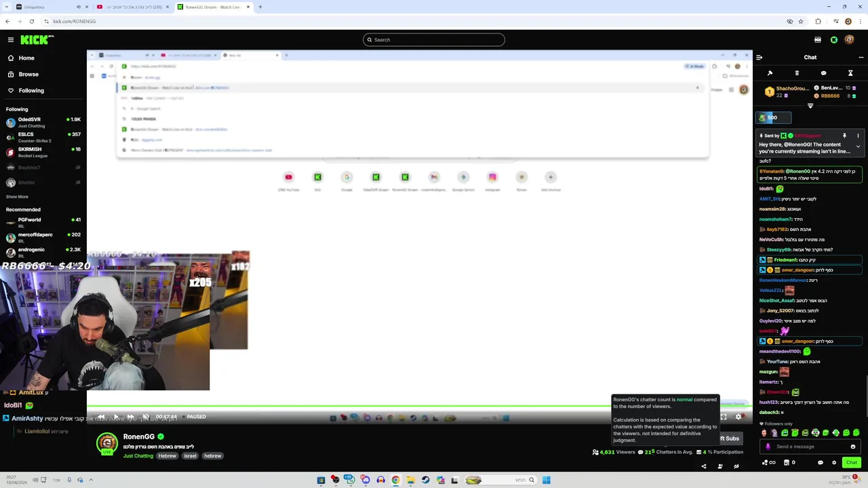
Task: Expand Show More under Following
Action: pos(17,197)
